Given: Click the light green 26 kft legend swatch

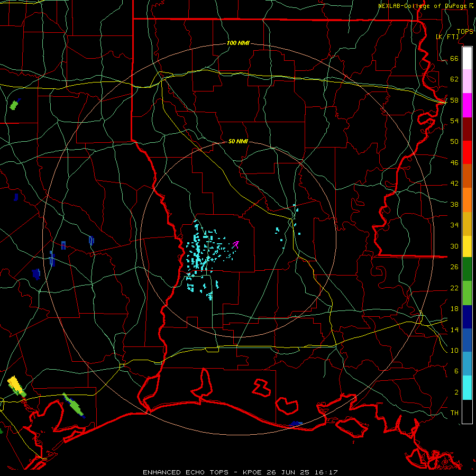Looking at the screenshot, I should pos(467,293).
